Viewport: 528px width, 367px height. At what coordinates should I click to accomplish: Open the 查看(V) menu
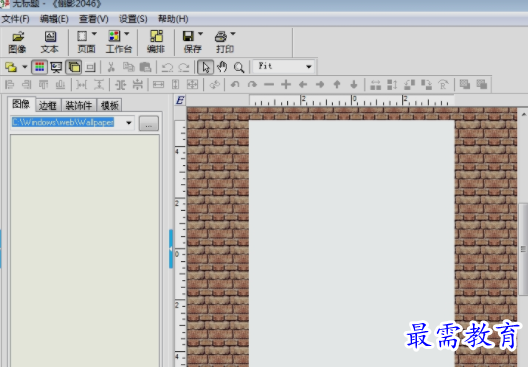tap(94, 19)
